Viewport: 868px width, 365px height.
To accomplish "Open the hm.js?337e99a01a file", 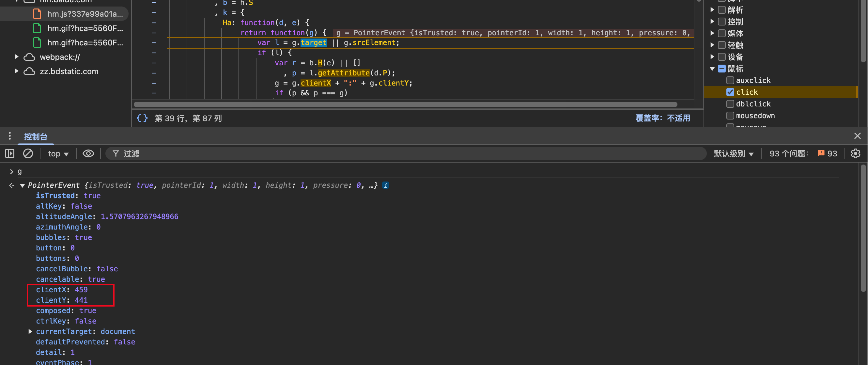I will [85, 14].
